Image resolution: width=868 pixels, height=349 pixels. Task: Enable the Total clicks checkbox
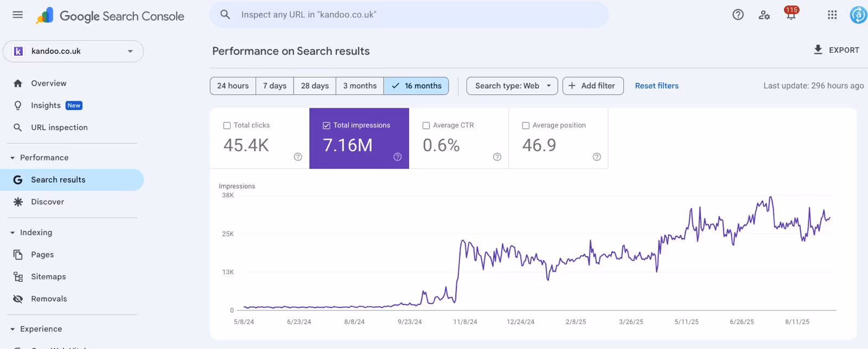pos(227,125)
